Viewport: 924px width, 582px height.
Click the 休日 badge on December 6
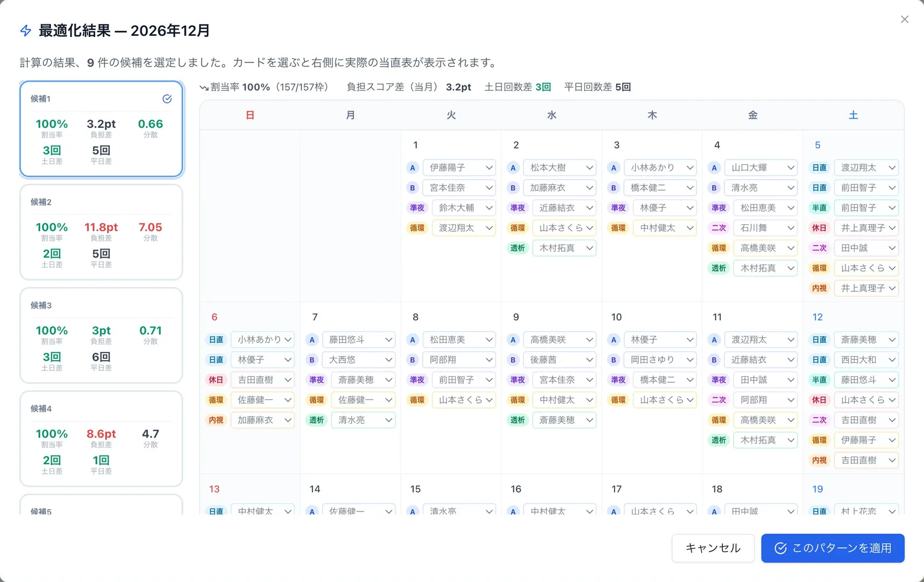(x=216, y=380)
